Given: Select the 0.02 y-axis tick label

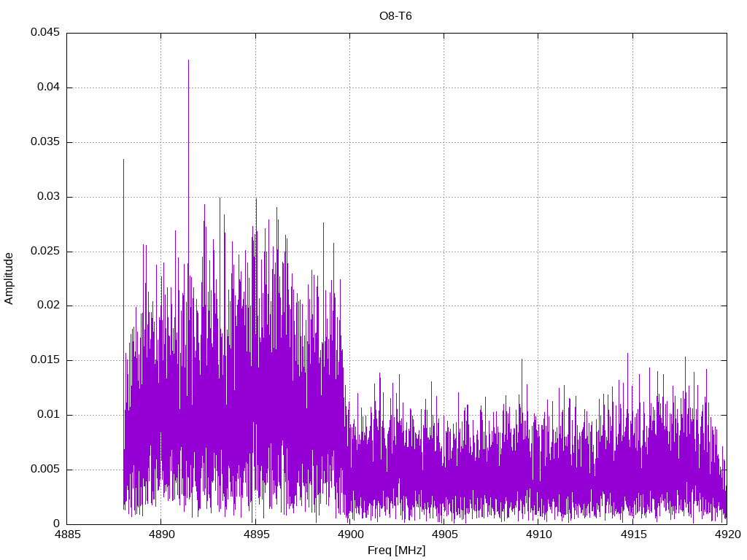Looking at the screenshot, I should click(47, 306).
